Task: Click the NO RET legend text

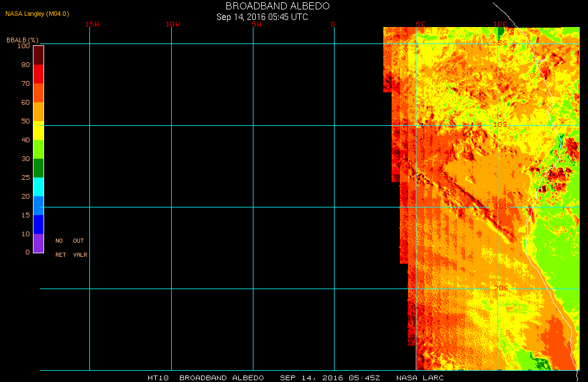Action: pos(60,248)
